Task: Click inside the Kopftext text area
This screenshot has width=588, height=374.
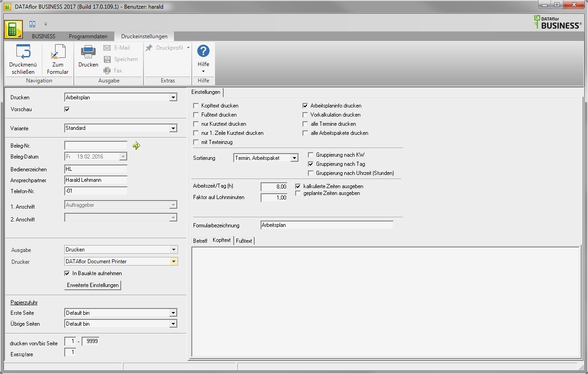Action: pyautogui.click(x=385, y=301)
